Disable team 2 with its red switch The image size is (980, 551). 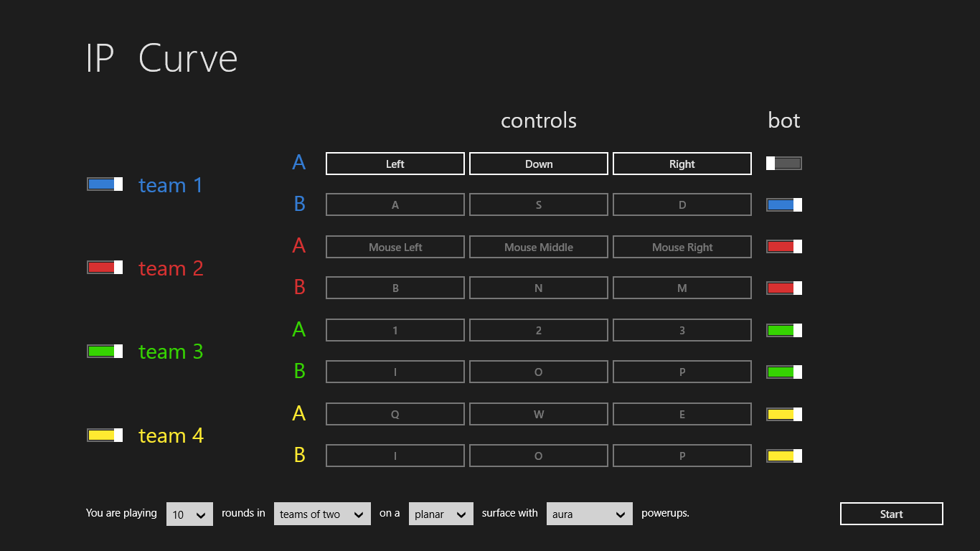[105, 268]
